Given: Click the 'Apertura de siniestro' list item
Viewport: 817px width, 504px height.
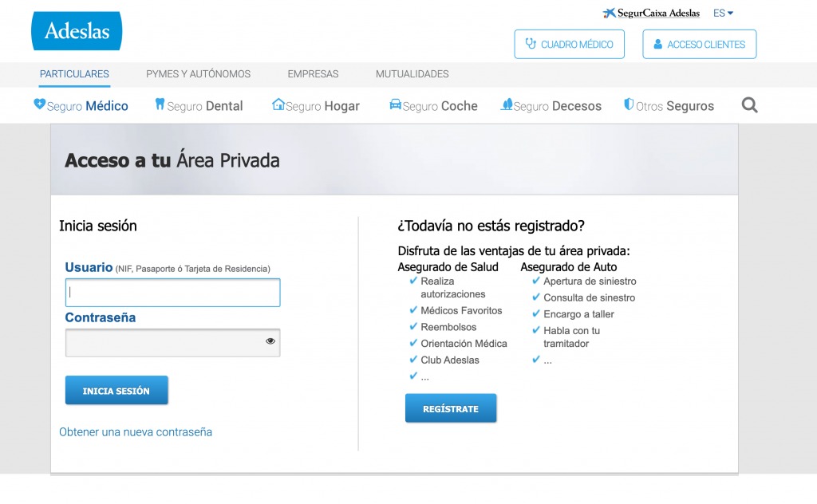Looking at the screenshot, I should click(x=590, y=282).
